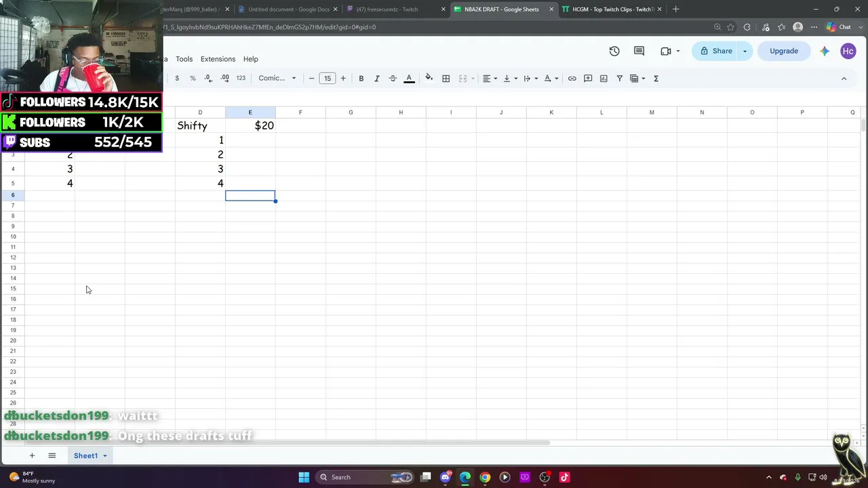Screen dimensions: 868x488
Task: Open the text color picker
Action: (409, 79)
